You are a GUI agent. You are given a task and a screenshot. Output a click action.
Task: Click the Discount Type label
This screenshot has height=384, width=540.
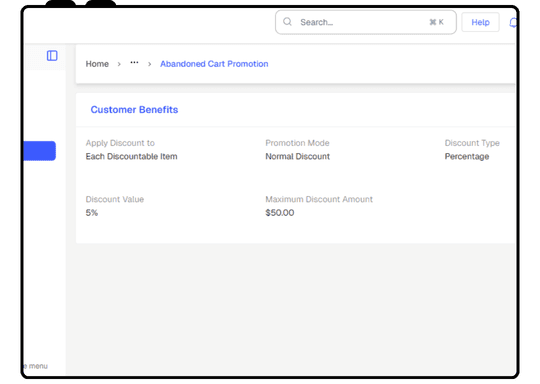click(472, 143)
